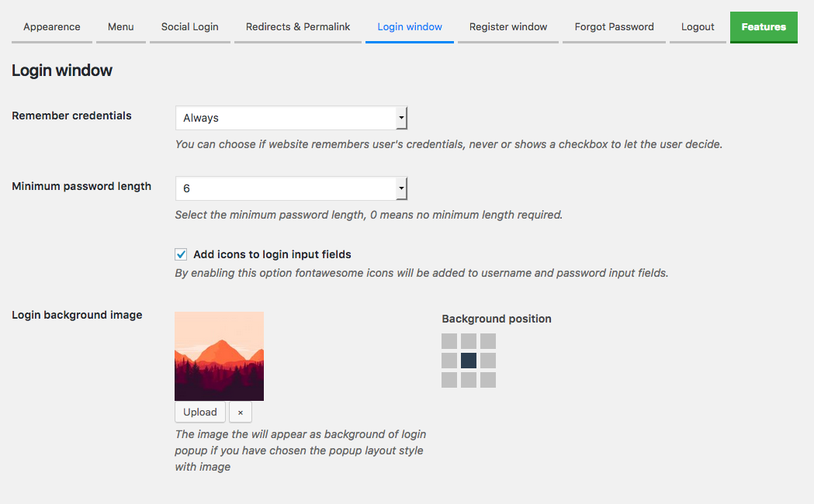
Task: Set background position to top-right cell
Action: [x=488, y=341]
